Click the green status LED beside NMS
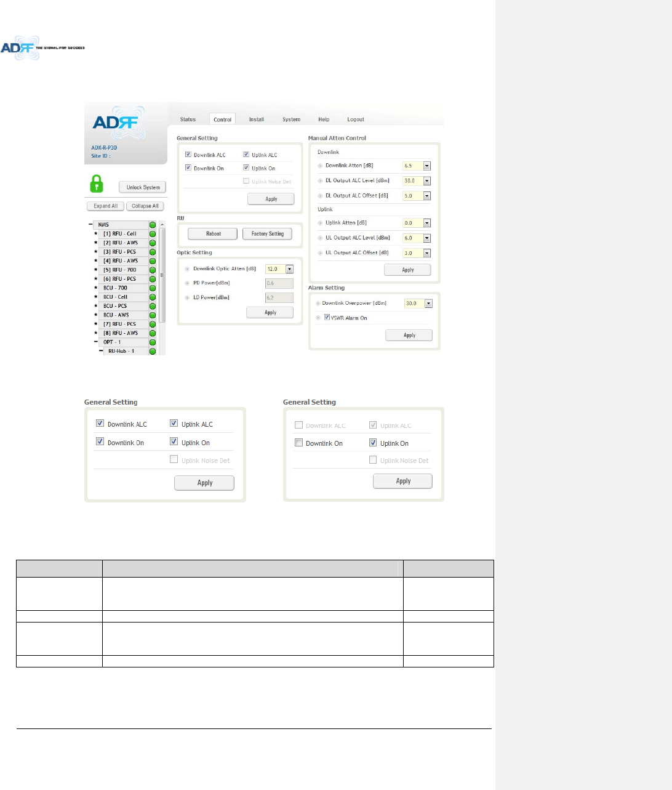This screenshot has height=790, width=672. [x=153, y=225]
